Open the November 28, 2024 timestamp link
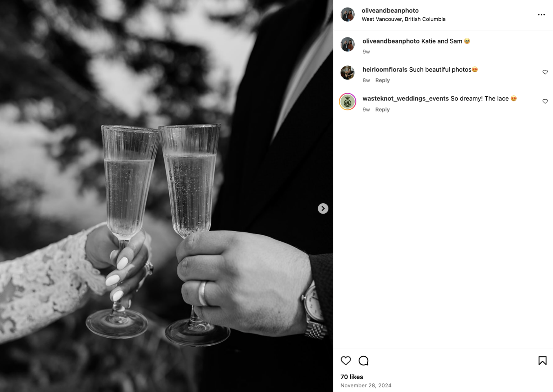553x392 pixels. (x=366, y=385)
